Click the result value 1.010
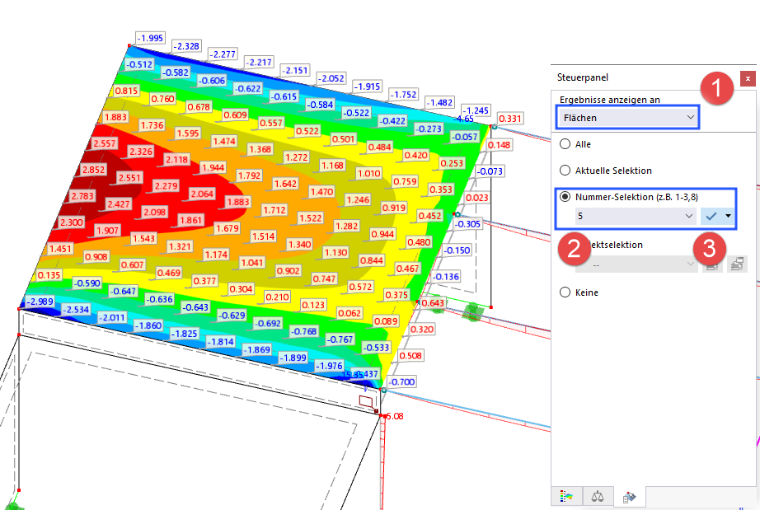Screen dimensions: 760x510 [x=369, y=174]
